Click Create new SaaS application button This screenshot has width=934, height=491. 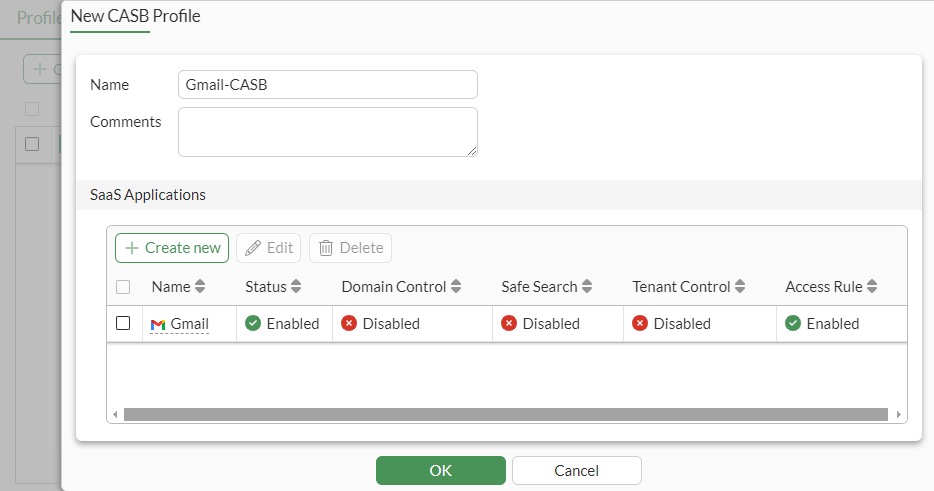point(172,248)
